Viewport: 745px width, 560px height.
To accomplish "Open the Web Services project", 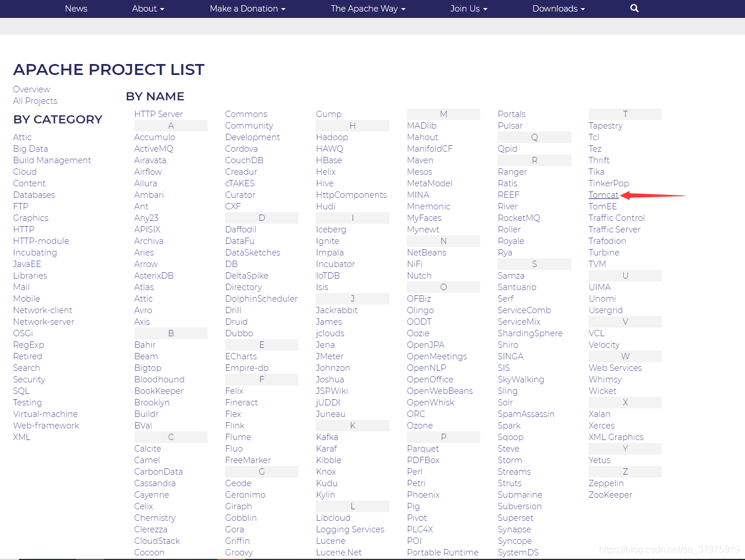I will click(x=615, y=368).
